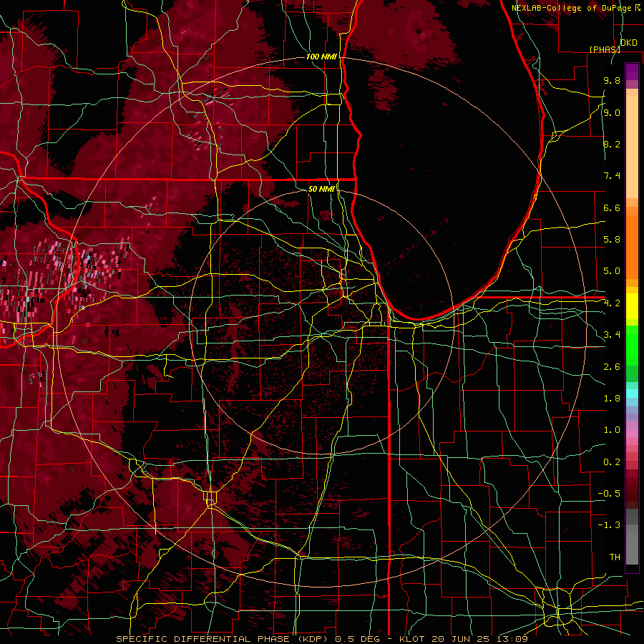The image size is (644, 644).
Task: Click the 9.8 scale value
Action: click(612, 80)
